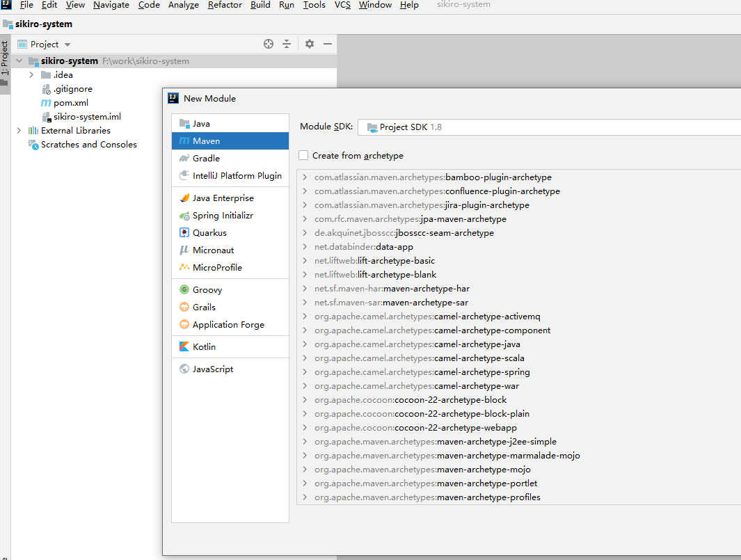Expand jira-plugin-archetype entry

pos(305,205)
